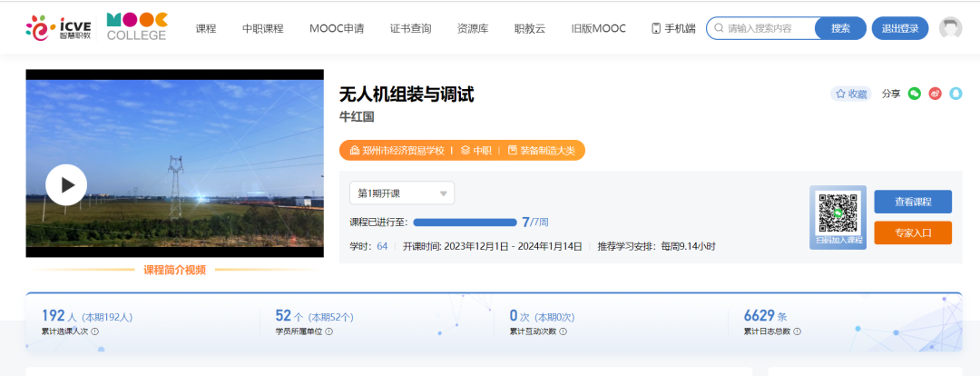This screenshot has width=980, height=376.
Task: Open the 手机端 mobile menu
Action: point(673,28)
